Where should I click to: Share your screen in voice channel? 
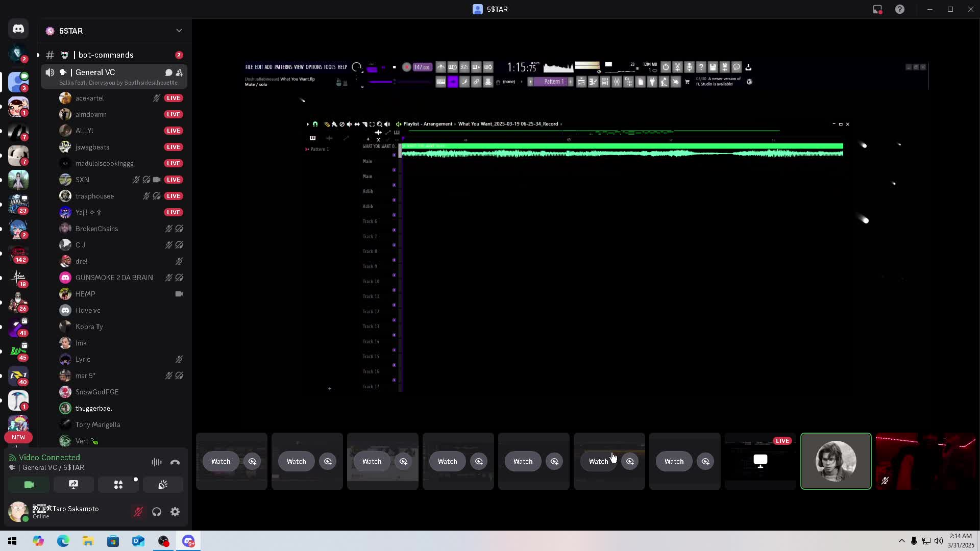click(x=73, y=485)
